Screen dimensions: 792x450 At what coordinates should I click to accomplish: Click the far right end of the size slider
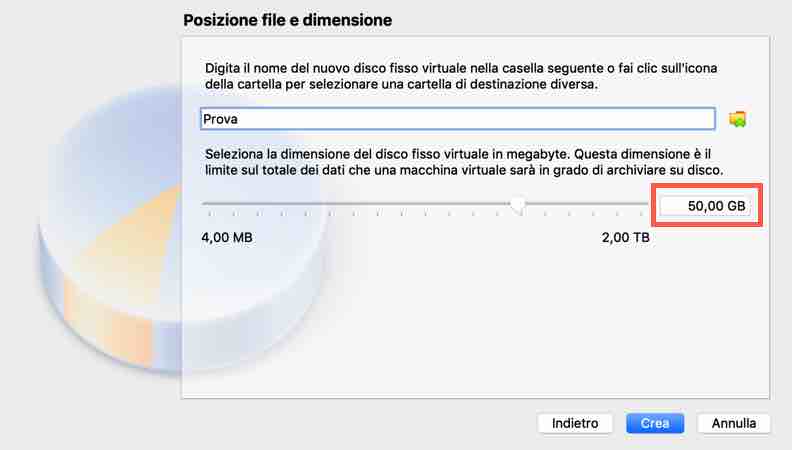647,204
